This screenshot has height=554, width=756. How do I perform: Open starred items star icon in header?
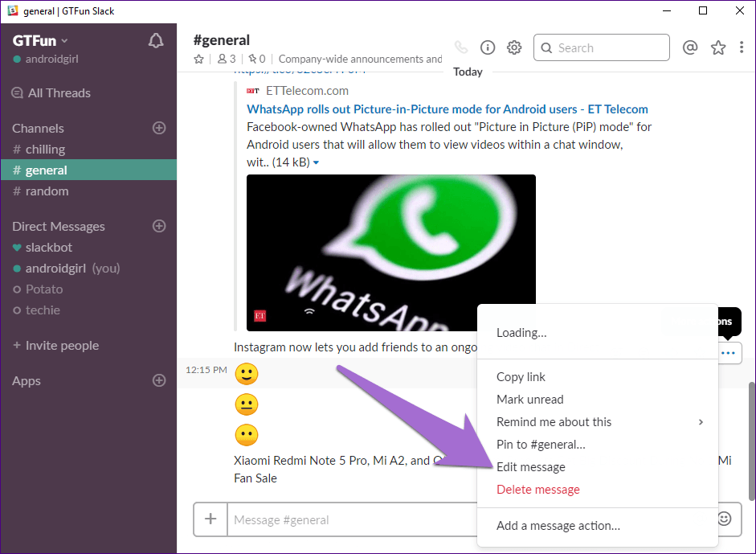pyautogui.click(x=718, y=47)
